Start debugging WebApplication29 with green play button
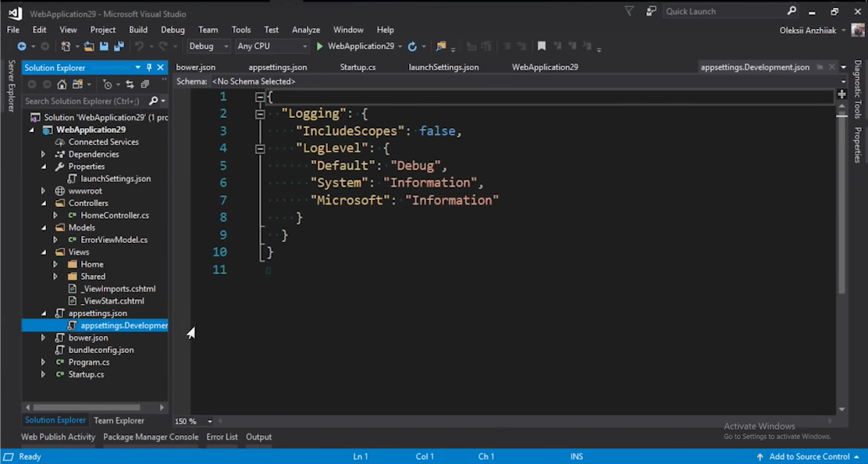 319,47
